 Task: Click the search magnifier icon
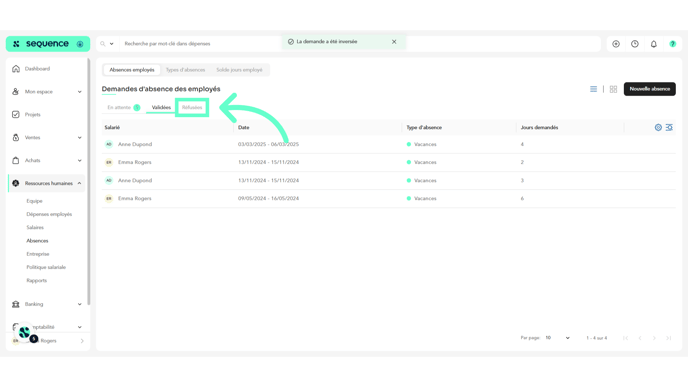click(x=103, y=44)
